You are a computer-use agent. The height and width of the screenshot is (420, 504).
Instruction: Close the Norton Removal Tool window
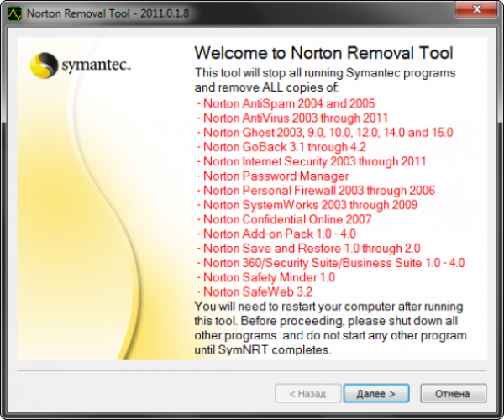(x=476, y=9)
